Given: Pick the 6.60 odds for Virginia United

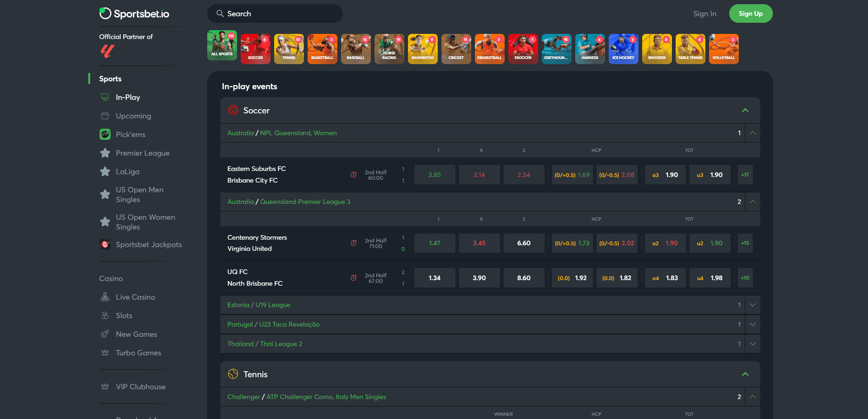Looking at the screenshot, I should click(x=524, y=243).
